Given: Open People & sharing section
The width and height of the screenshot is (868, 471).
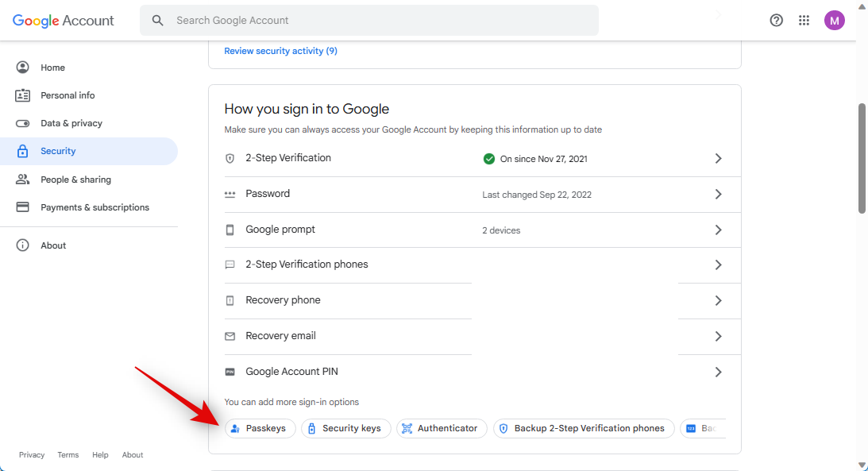Looking at the screenshot, I should point(89,180).
